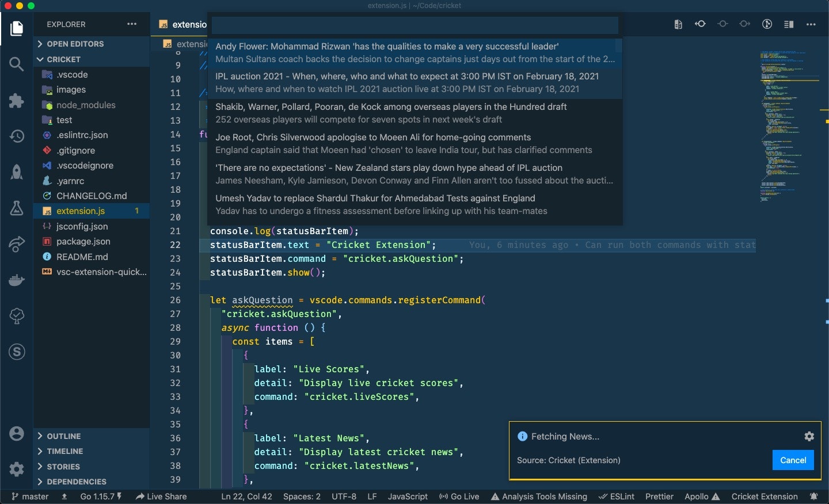Cancel the Fetching News notification

[793, 460]
